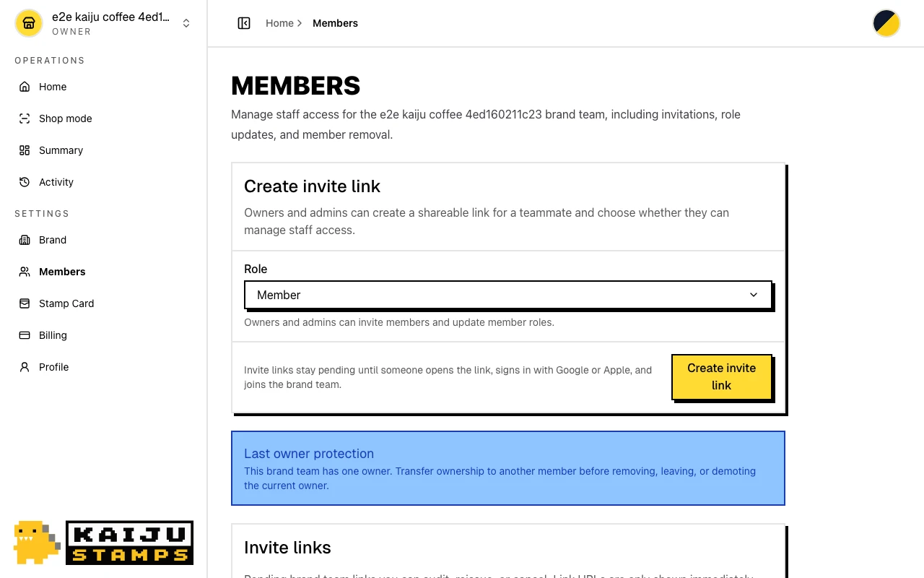Click the Summary dashboard icon
This screenshot has width=924, height=578.
coord(25,150)
